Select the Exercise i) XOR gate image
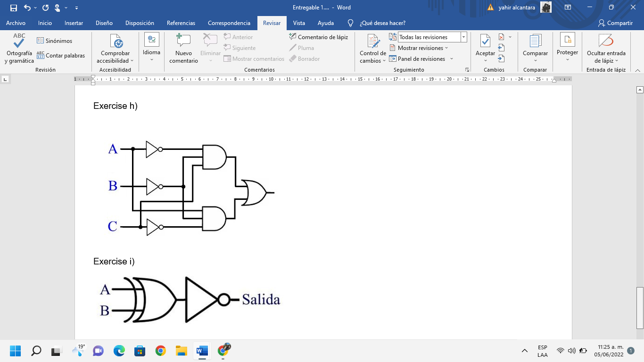The width and height of the screenshot is (644, 362). tap(190, 300)
